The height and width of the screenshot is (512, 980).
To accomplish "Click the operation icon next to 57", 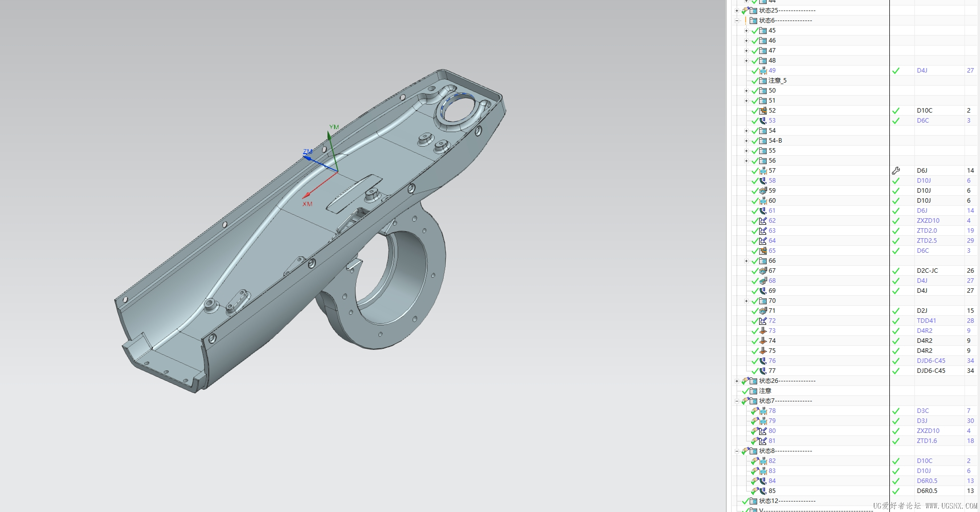I will coord(763,171).
